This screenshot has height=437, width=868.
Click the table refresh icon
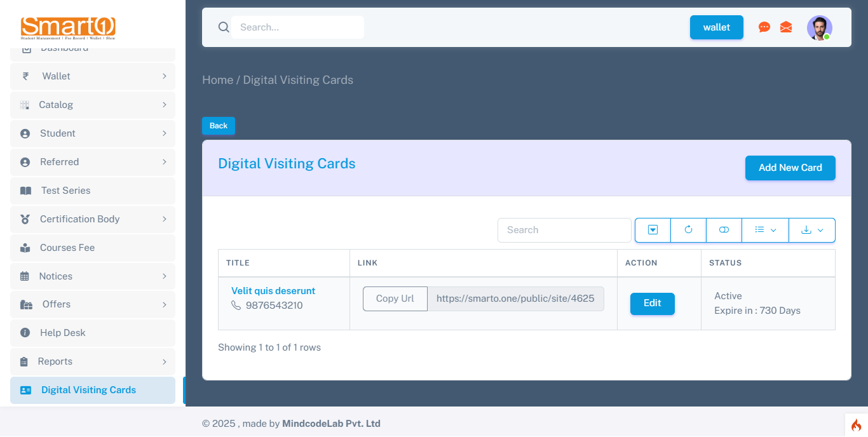(x=688, y=230)
